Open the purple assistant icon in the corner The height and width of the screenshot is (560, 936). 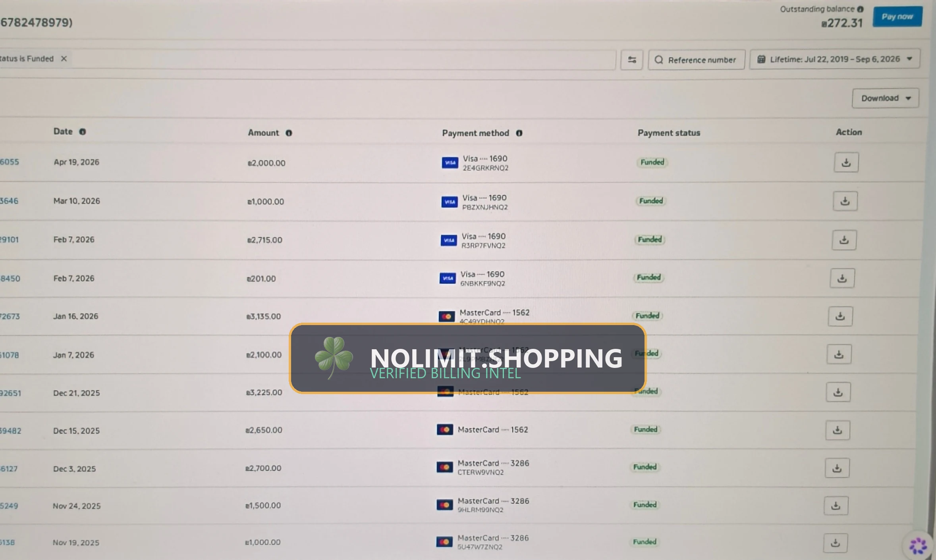click(918, 546)
